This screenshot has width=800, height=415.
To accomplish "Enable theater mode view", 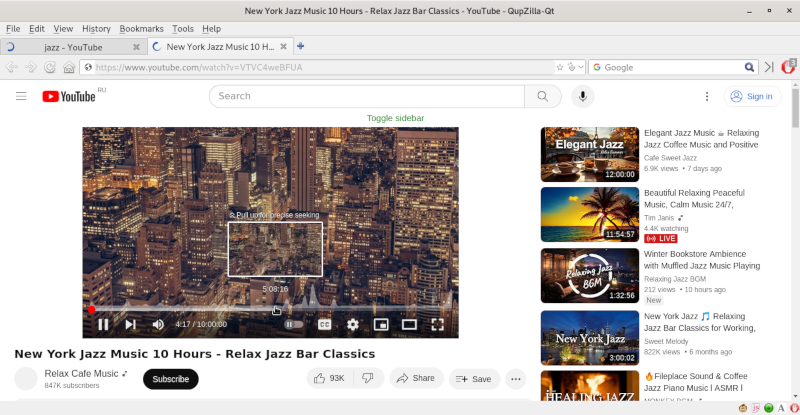I will (x=409, y=324).
